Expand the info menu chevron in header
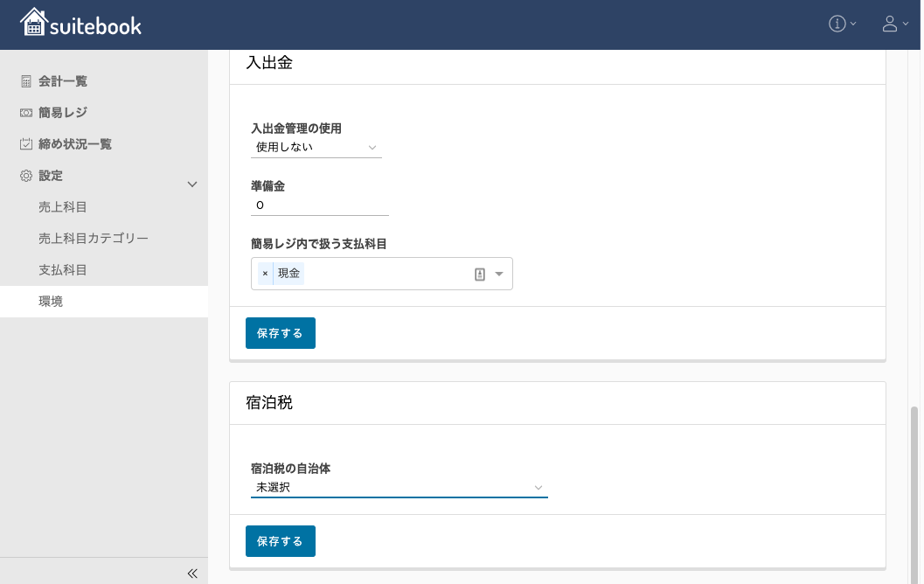The image size is (924, 584). 853,24
